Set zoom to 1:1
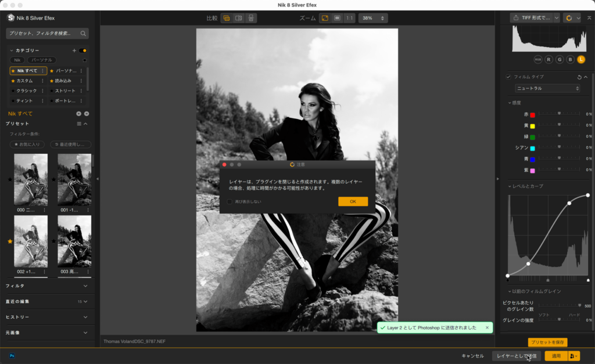This screenshot has width=595, height=364. point(349,18)
